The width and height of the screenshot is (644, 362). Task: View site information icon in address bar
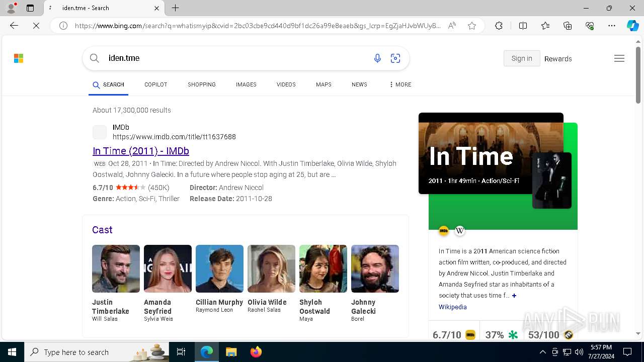pyautogui.click(x=63, y=26)
